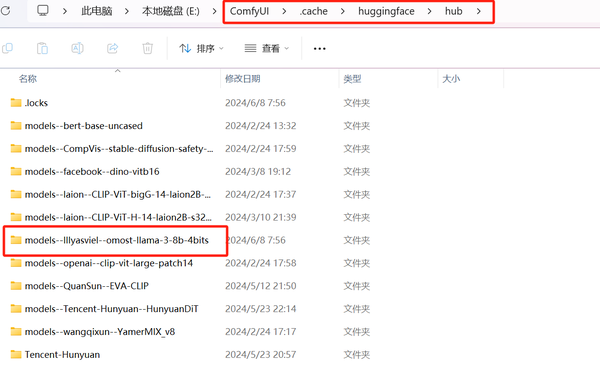Expand chevron after the monitor icon
The width and height of the screenshot is (600, 371).
tap(65, 11)
